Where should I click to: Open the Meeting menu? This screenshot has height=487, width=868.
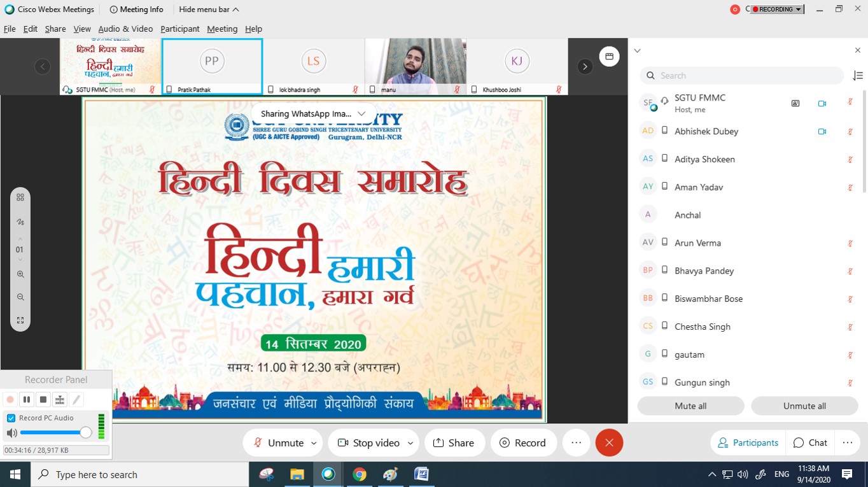(222, 29)
